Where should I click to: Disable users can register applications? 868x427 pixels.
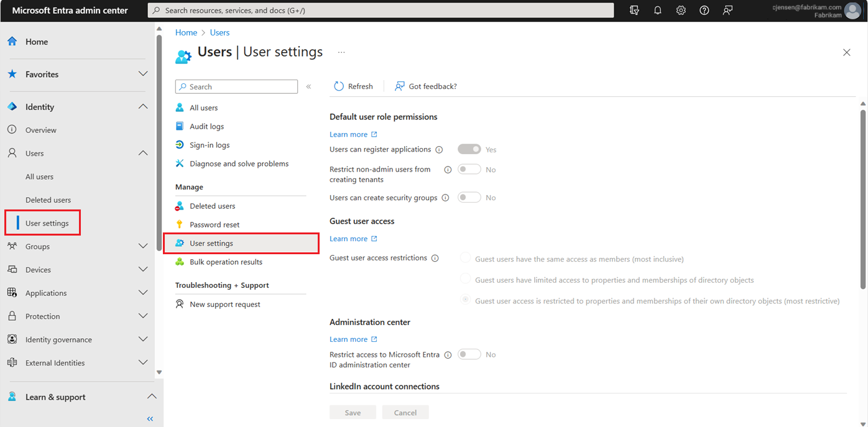coord(469,149)
